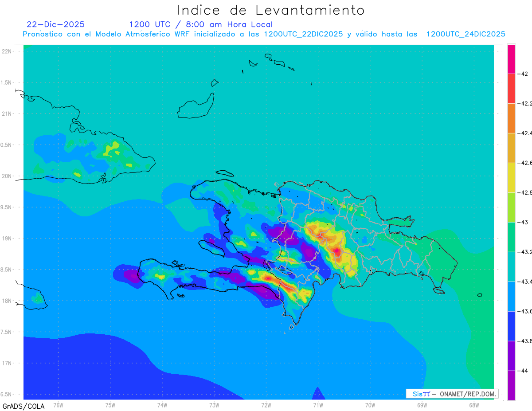The image size is (532, 411).
Task: Click the title 'Indice de Levantamiento'
Action: point(271,10)
